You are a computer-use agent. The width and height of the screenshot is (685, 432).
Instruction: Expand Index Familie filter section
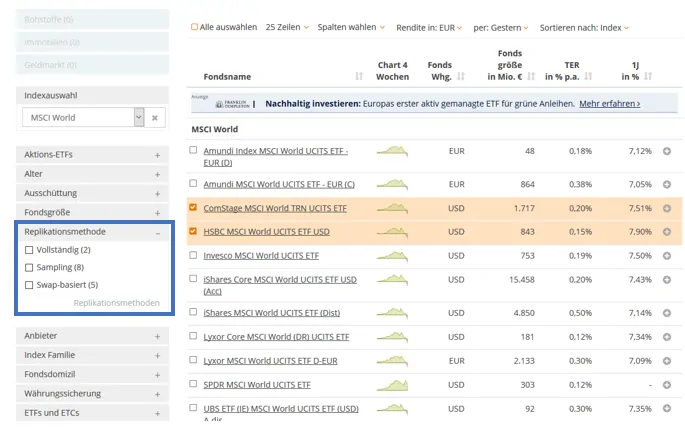point(92,355)
